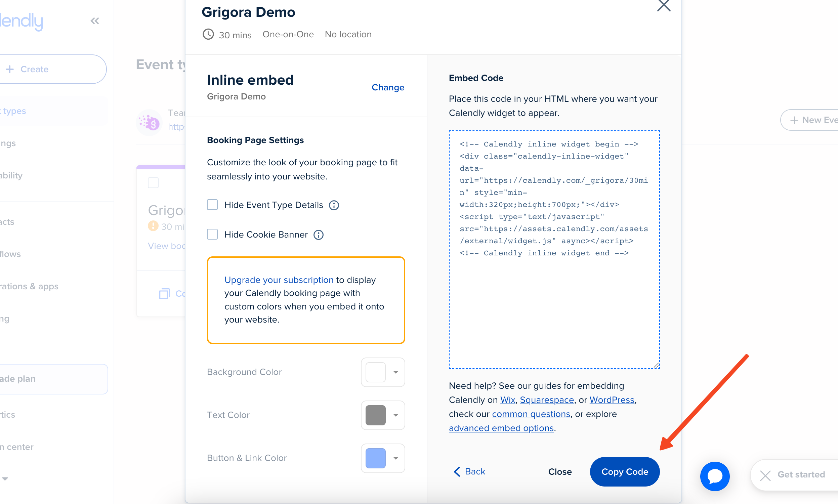
Task: Click the copy link icon on event card
Action: (x=165, y=293)
